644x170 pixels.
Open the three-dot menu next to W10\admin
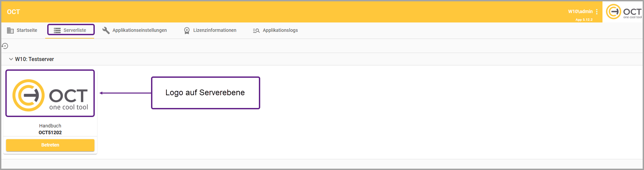pyautogui.click(x=597, y=12)
